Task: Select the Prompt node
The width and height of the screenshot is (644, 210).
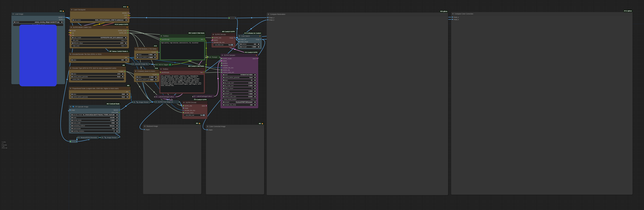Action: (x=214, y=57)
